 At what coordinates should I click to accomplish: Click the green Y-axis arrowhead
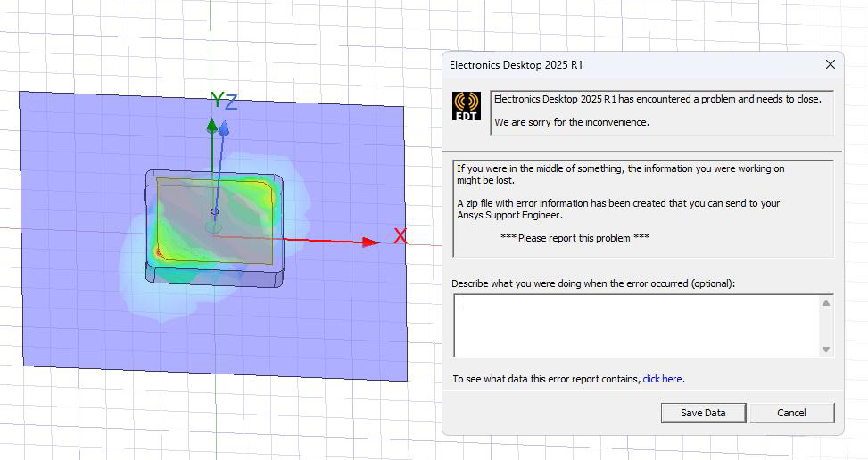[x=212, y=124]
